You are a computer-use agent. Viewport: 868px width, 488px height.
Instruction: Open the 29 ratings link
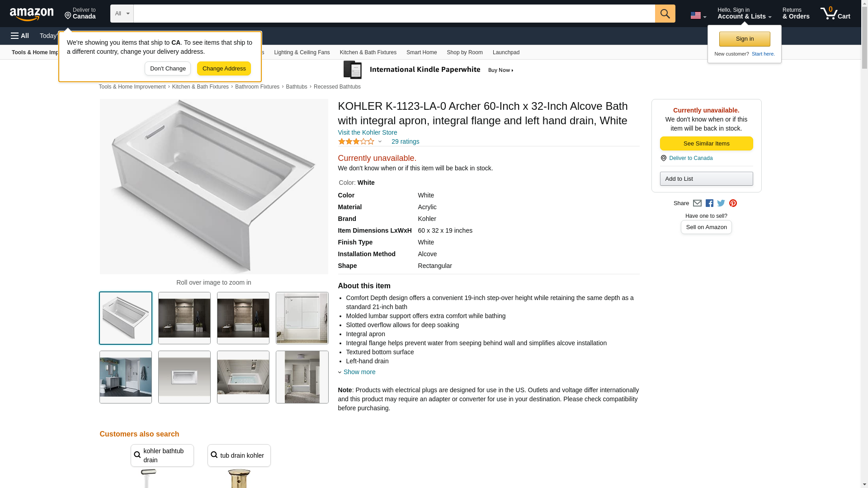coord(405,141)
